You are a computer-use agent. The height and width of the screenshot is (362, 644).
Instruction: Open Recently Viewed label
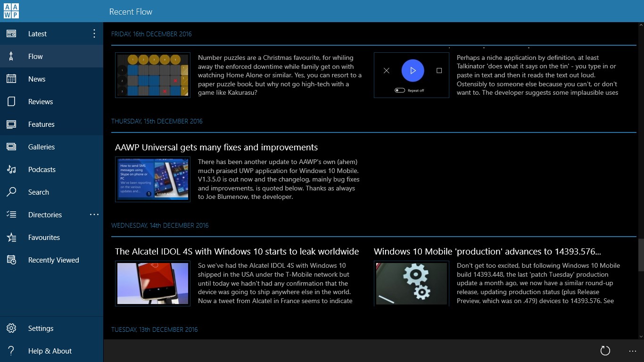pyautogui.click(x=54, y=260)
